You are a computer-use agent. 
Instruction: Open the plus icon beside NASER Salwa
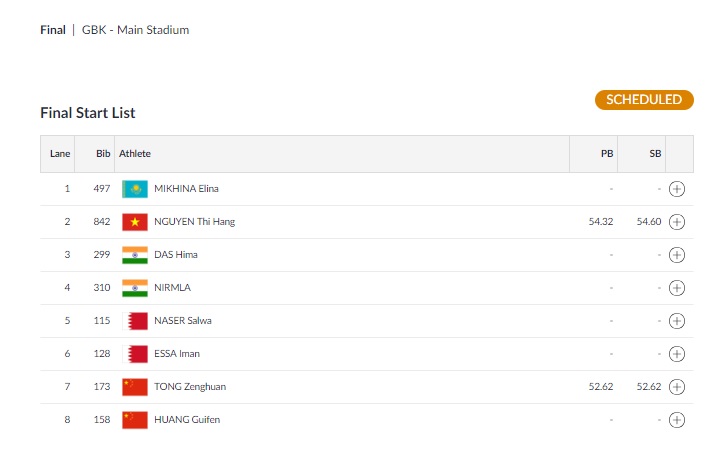click(676, 321)
